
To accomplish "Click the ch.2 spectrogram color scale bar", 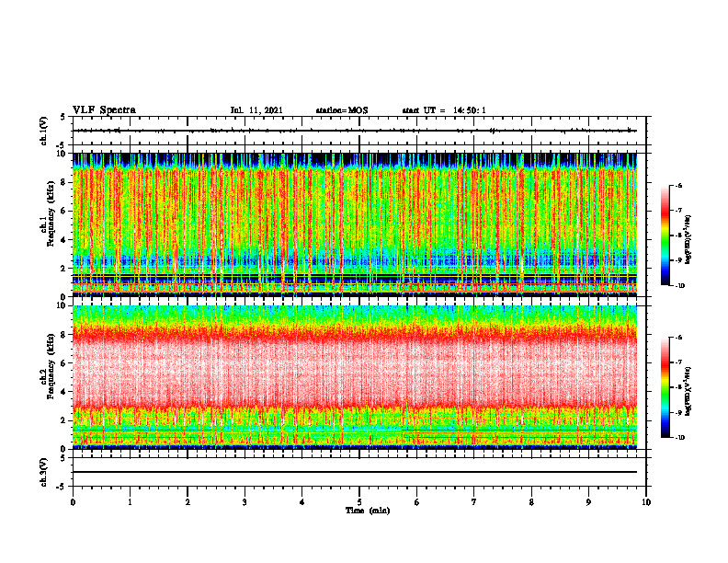I will click(x=665, y=387).
